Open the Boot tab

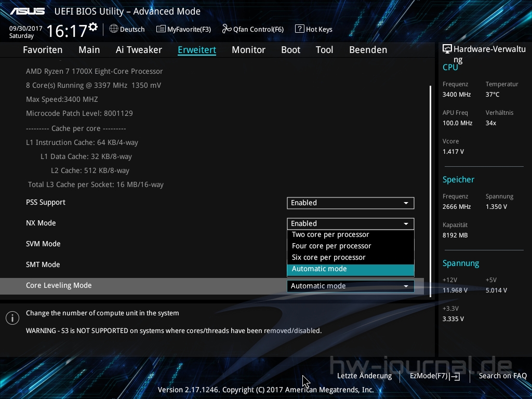pyautogui.click(x=291, y=50)
